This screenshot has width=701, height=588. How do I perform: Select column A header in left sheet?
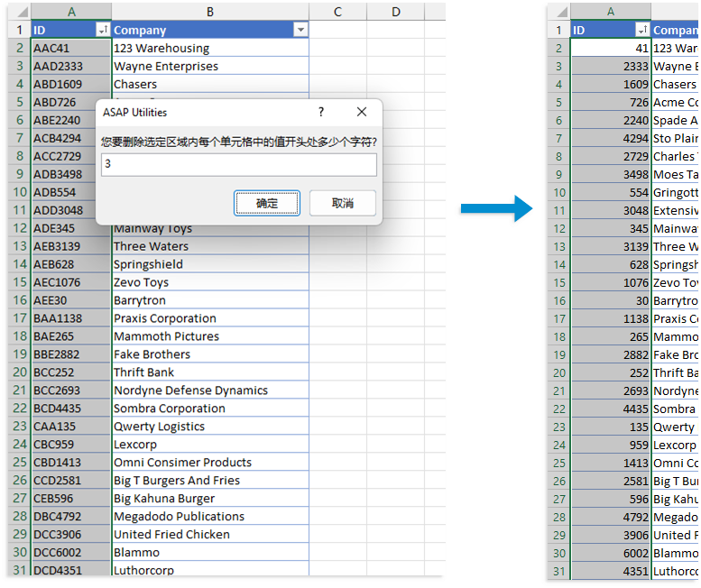tap(71, 12)
